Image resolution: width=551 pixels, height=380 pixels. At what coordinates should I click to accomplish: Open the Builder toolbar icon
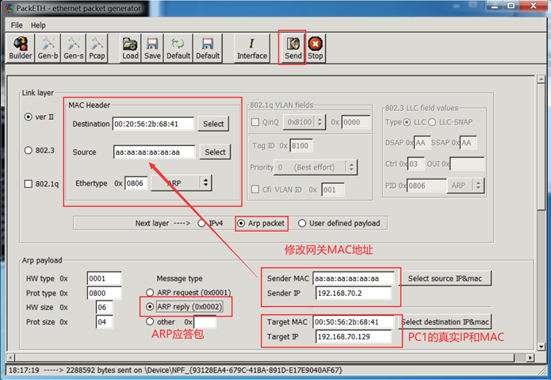tap(20, 48)
